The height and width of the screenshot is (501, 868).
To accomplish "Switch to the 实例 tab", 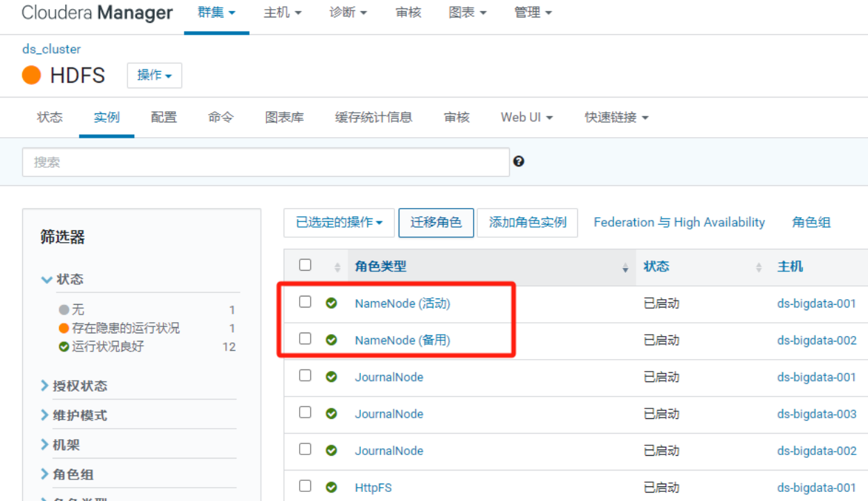I will (106, 118).
